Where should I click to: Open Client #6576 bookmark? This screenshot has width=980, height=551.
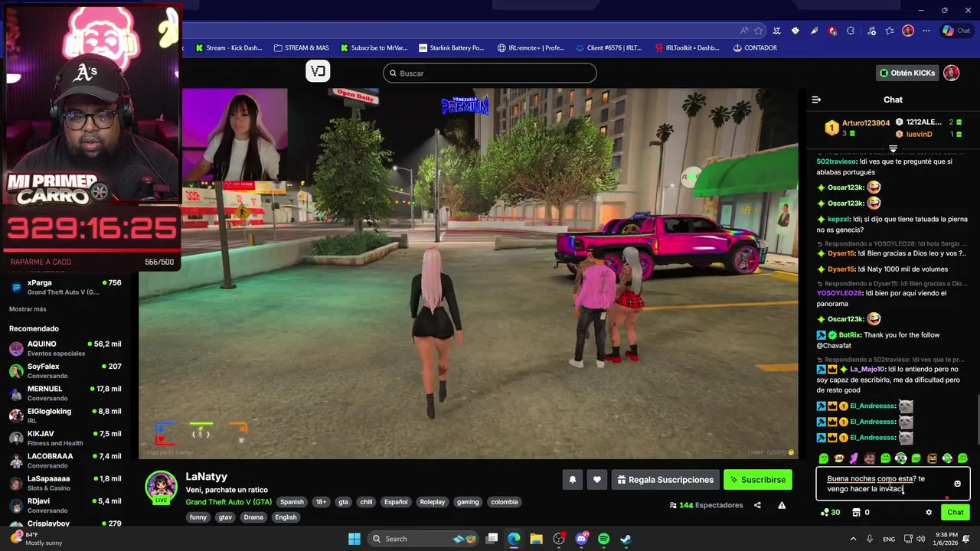609,47
